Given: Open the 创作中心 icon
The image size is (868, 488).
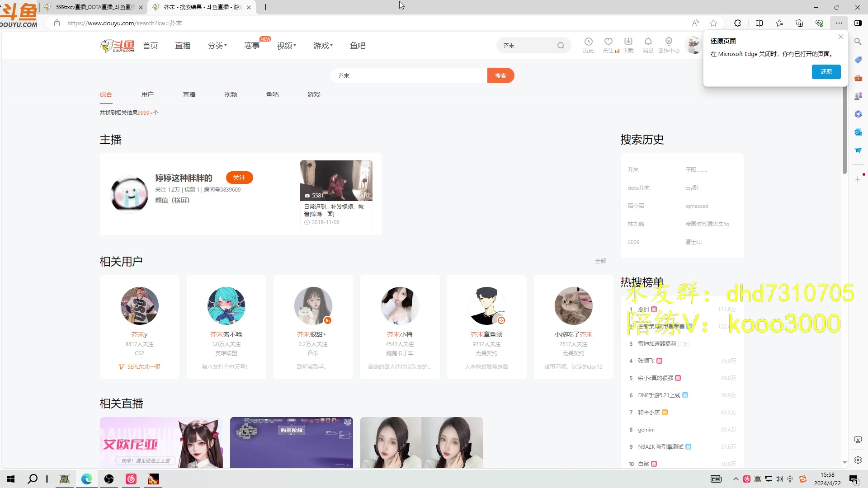Looking at the screenshot, I should click(x=669, y=45).
